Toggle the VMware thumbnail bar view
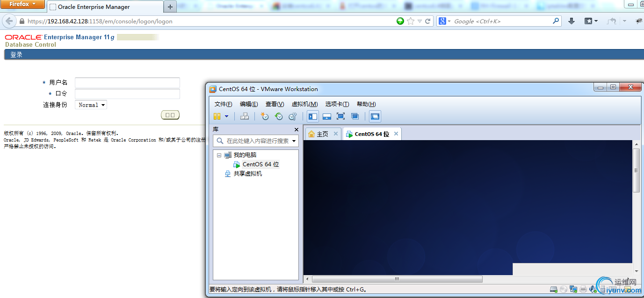The image size is (644, 298). (x=327, y=116)
